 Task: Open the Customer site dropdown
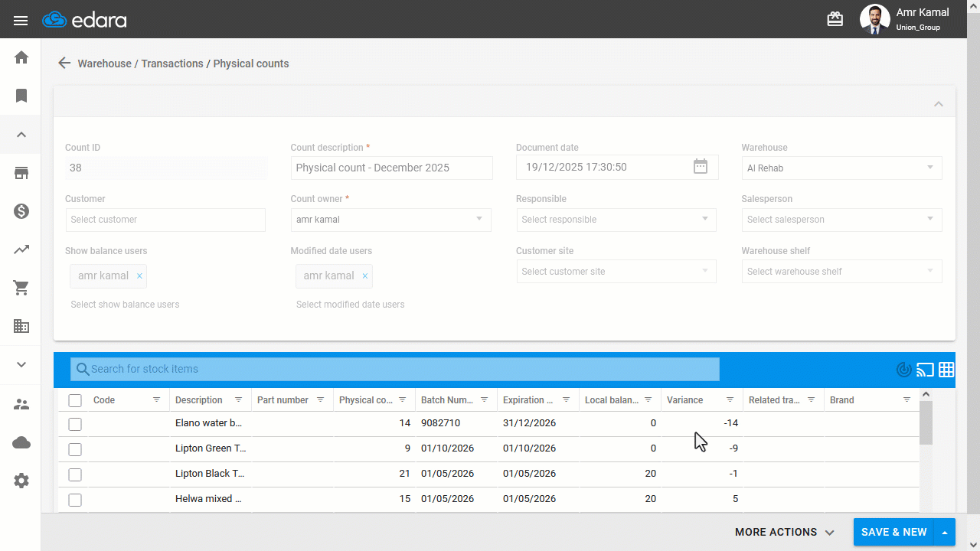[x=616, y=272]
